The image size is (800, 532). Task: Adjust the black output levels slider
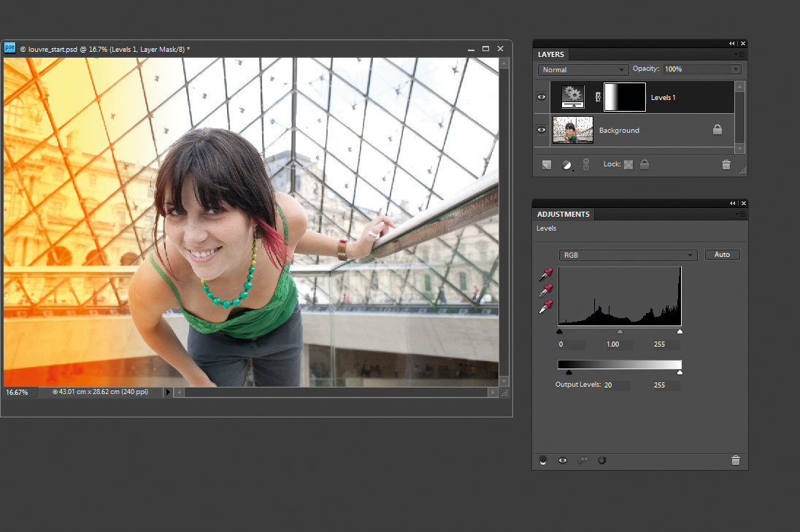[569, 372]
